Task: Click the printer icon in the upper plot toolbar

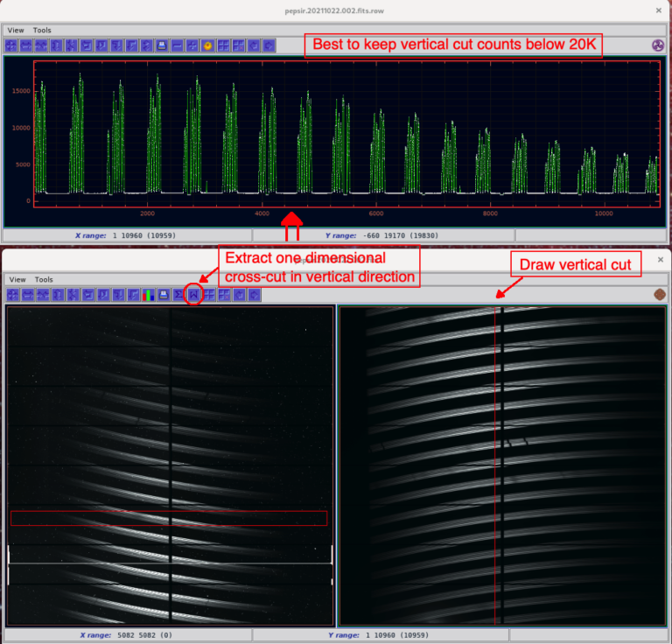Action: [x=163, y=45]
